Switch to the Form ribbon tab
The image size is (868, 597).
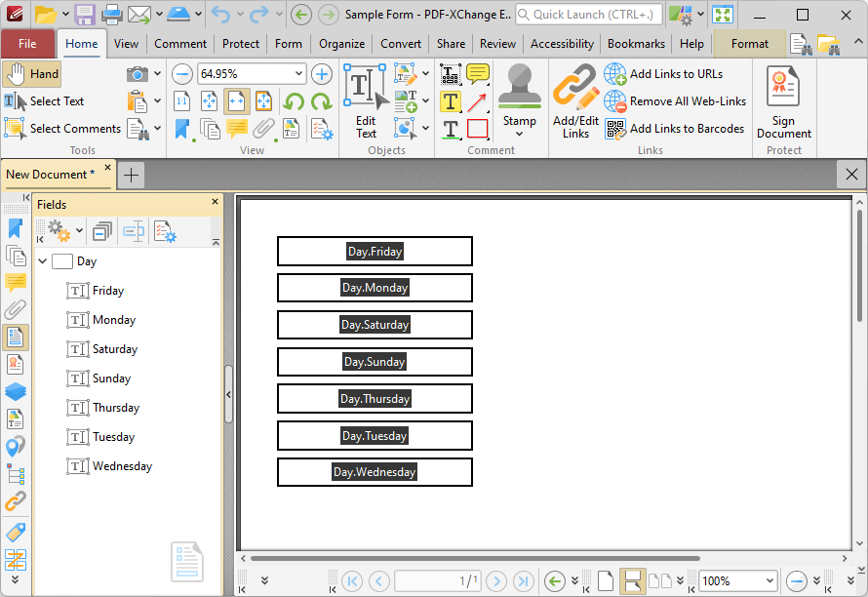point(289,44)
